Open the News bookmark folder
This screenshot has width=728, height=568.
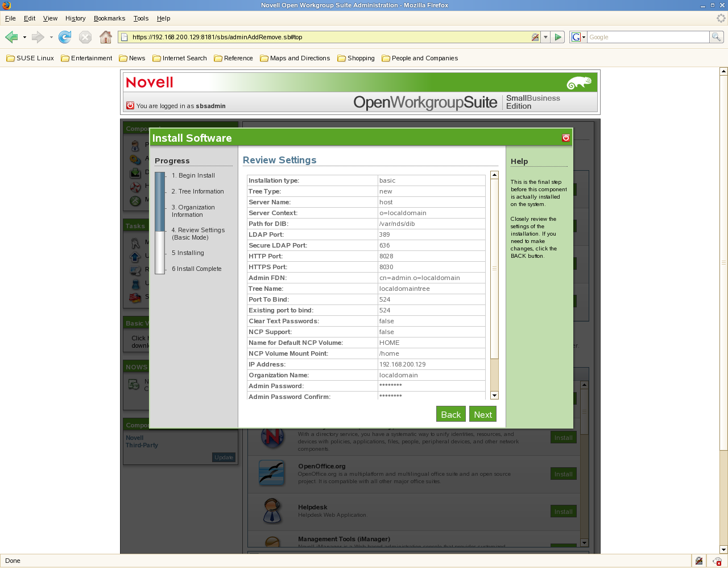[132, 58]
